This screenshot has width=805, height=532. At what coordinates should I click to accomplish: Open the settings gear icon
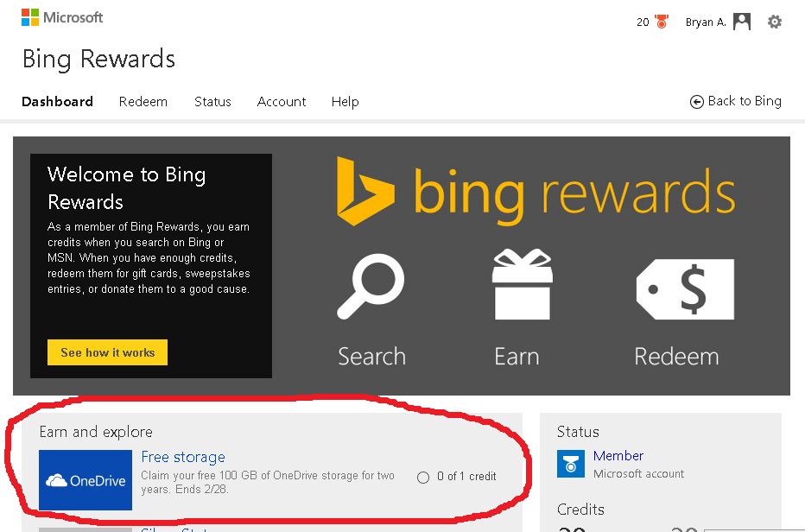point(774,22)
